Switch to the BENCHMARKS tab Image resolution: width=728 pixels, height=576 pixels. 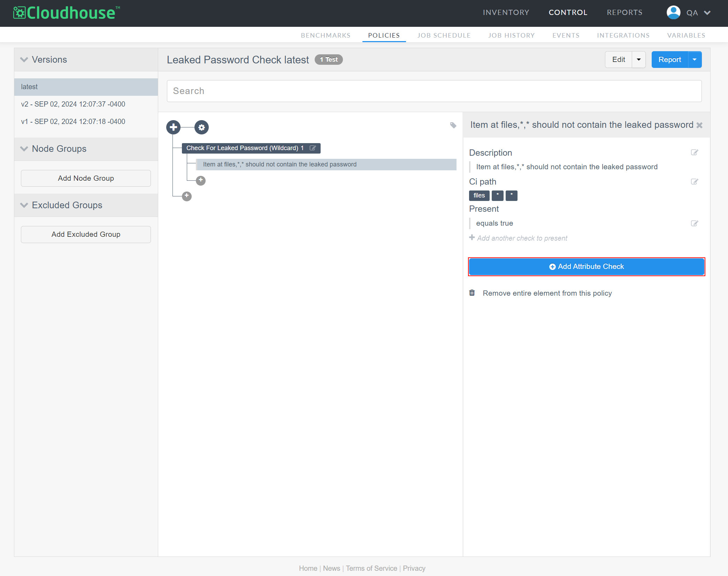325,35
